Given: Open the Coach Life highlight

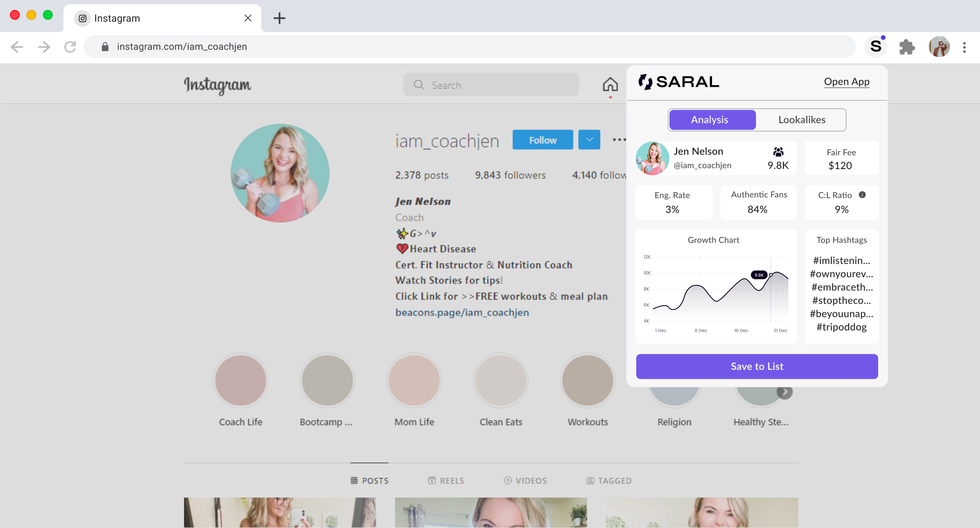Looking at the screenshot, I should pyautogui.click(x=240, y=380).
